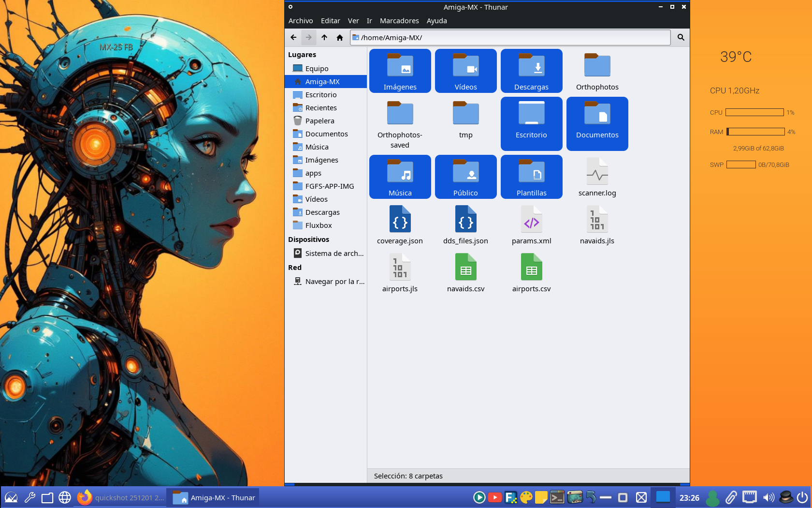Screen dimensions: 812x508
Task: Open Documentos from the sidebar
Action: [326, 134]
